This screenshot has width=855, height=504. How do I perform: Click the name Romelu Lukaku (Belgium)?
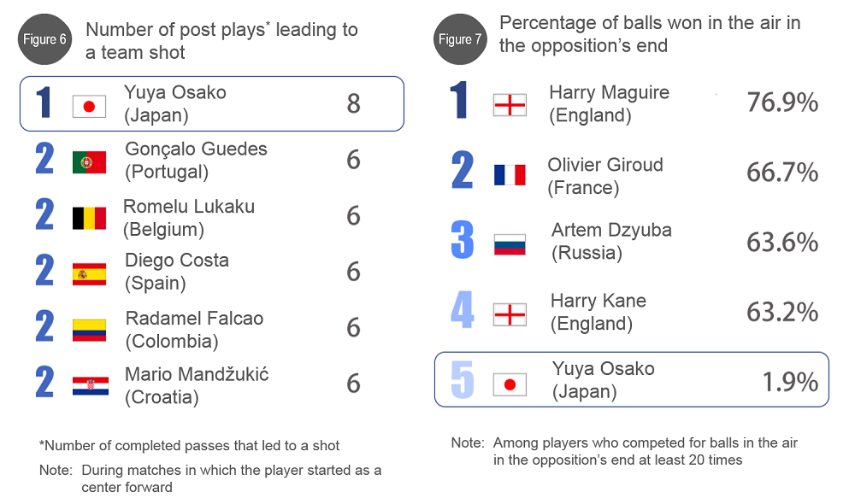coord(189,218)
